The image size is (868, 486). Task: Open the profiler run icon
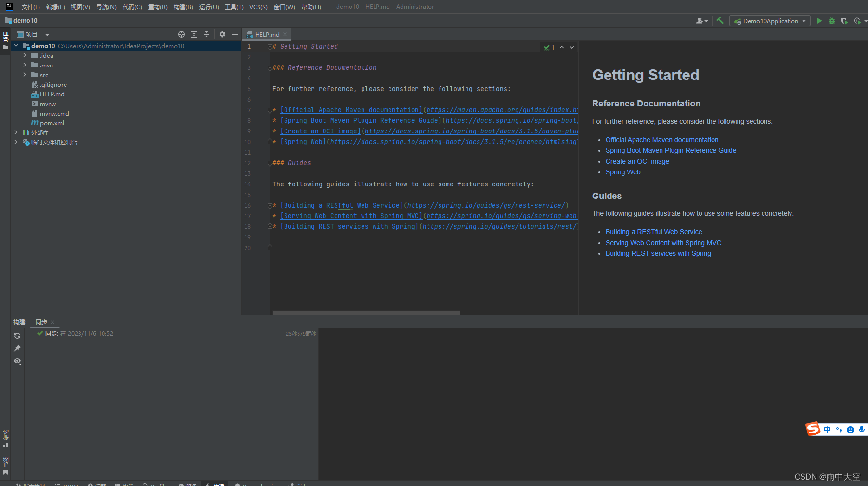click(x=857, y=21)
